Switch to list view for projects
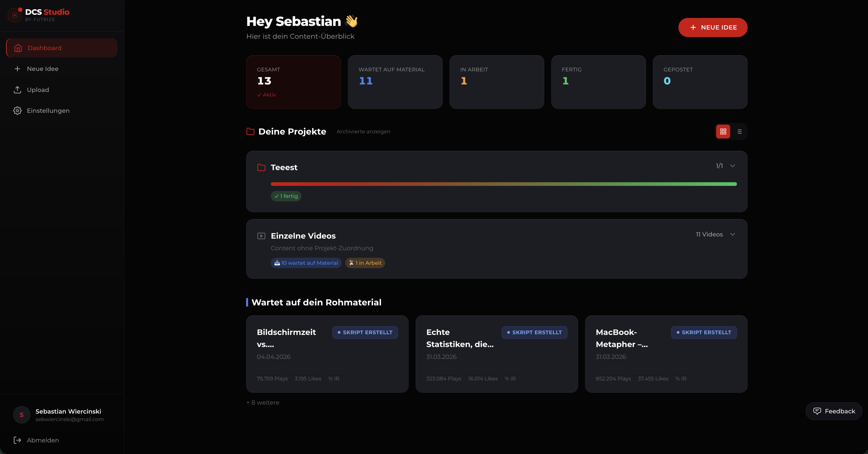868x454 pixels. point(740,132)
